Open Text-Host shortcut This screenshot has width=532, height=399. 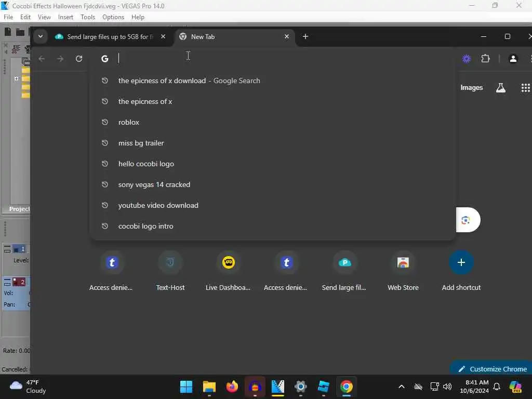pyautogui.click(x=170, y=271)
